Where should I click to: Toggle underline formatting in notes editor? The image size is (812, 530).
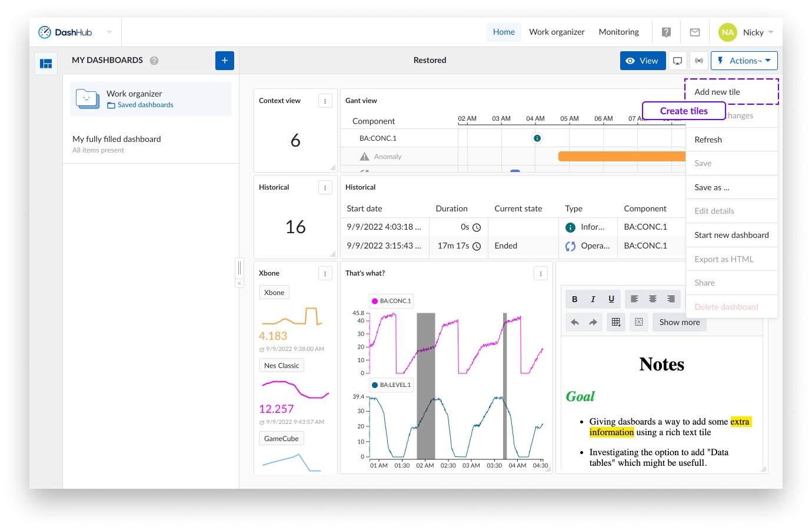coord(611,299)
